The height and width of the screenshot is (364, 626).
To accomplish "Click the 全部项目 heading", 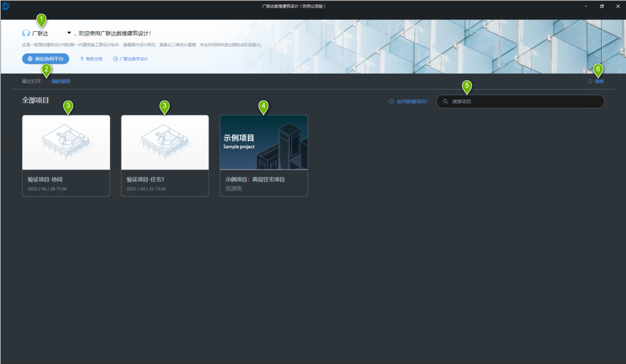I will 35,100.
